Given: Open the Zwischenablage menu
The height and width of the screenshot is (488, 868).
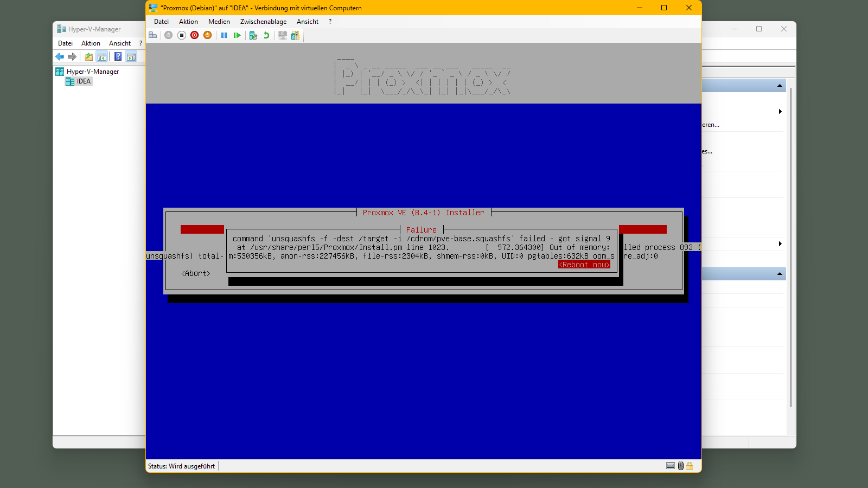Looking at the screenshot, I should [x=263, y=22].
